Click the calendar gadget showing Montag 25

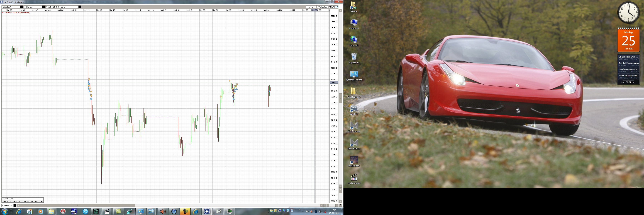(x=628, y=40)
